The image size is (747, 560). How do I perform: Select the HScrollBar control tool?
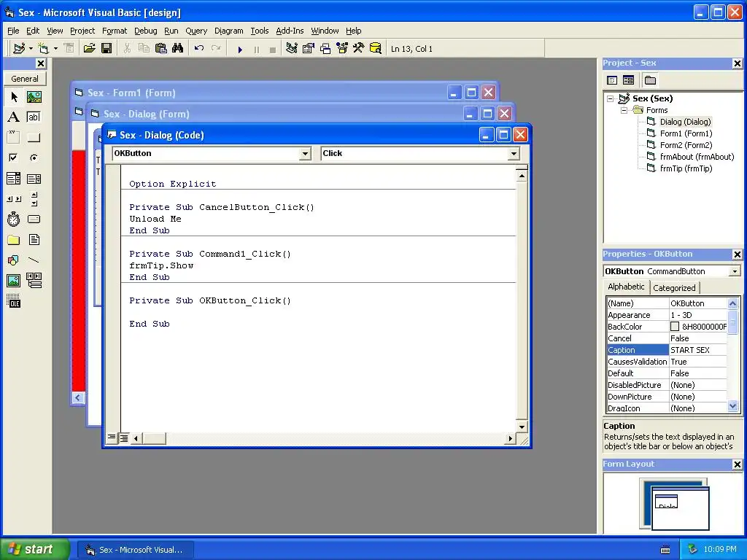coord(14,199)
